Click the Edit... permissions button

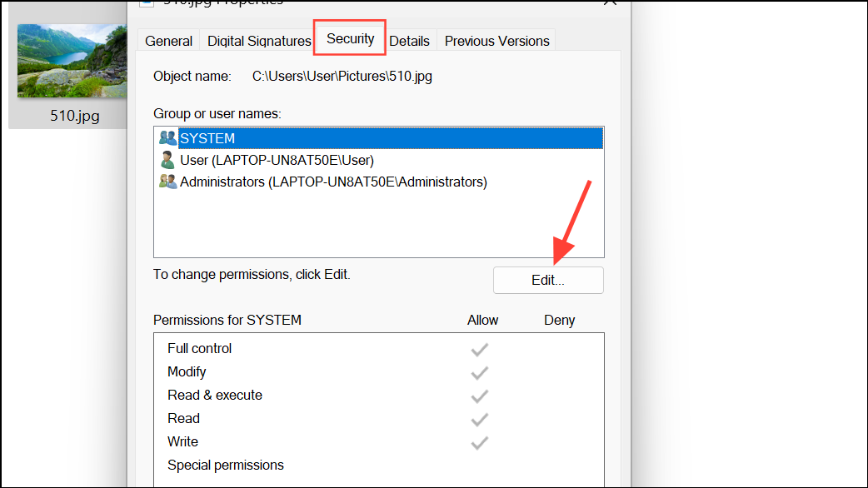[548, 280]
